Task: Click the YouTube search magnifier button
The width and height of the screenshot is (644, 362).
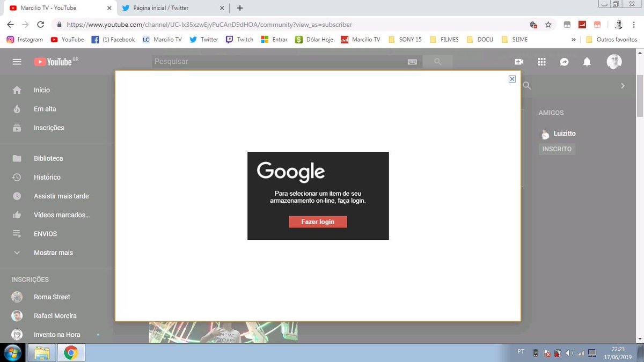Action: click(x=437, y=62)
